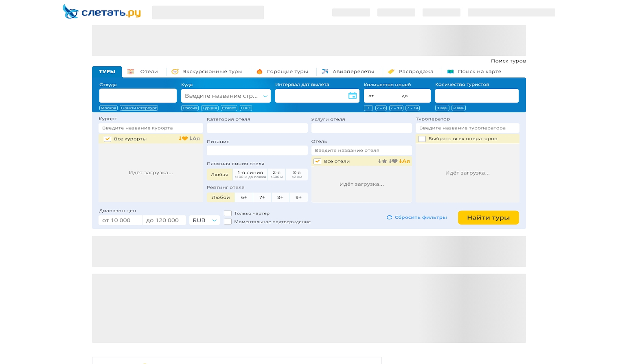This screenshot has height=364, width=618.
Task: Open the departure date calendar icon
Action: tap(353, 96)
